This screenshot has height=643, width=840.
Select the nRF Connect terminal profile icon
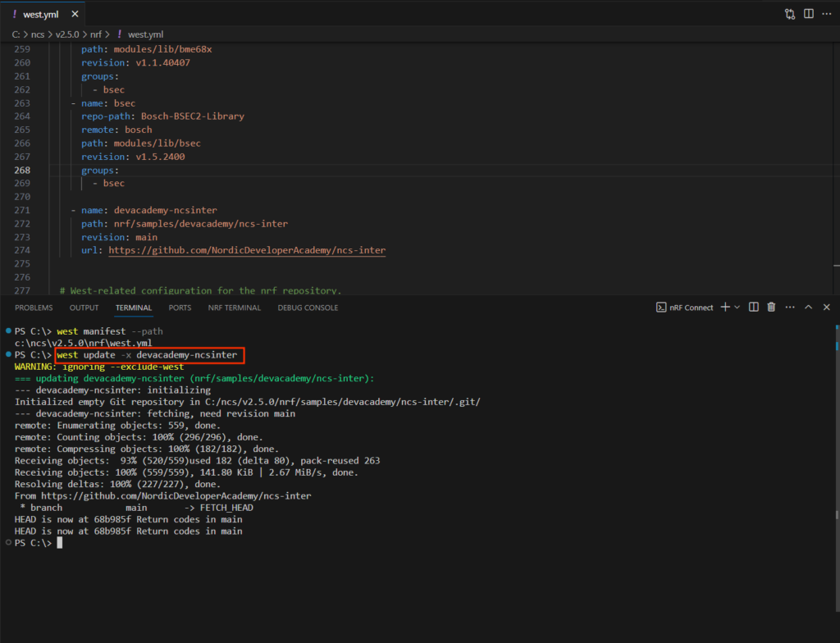662,307
